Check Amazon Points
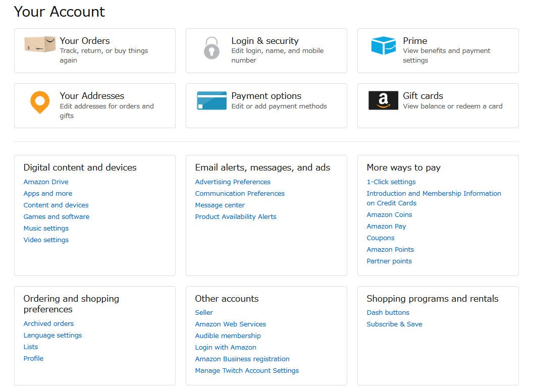 pyautogui.click(x=390, y=249)
